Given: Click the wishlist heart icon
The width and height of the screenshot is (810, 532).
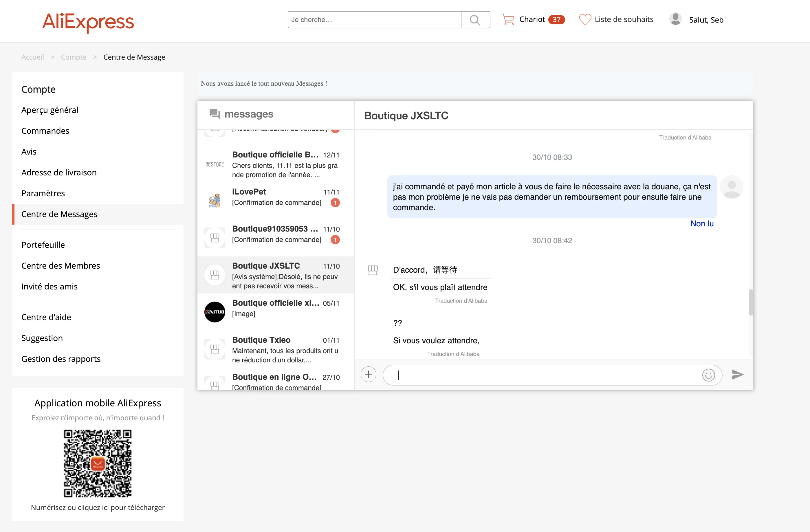Looking at the screenshot, I should tap(585, 20).
